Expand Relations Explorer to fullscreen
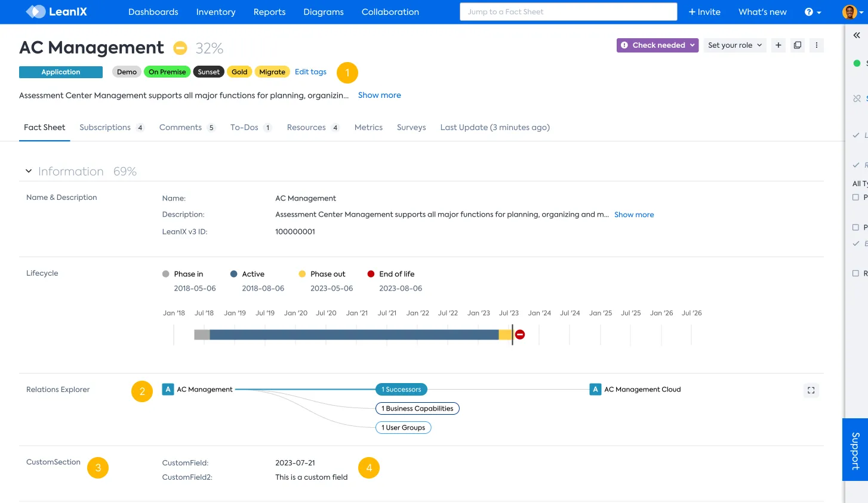This screenshot has width=868, height=503. click(811, 390)
